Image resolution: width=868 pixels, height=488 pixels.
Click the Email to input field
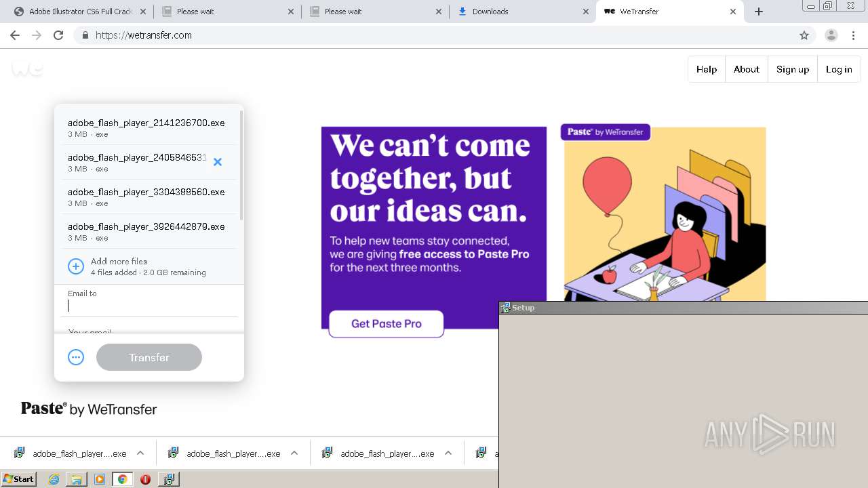[x=149, y=306]
